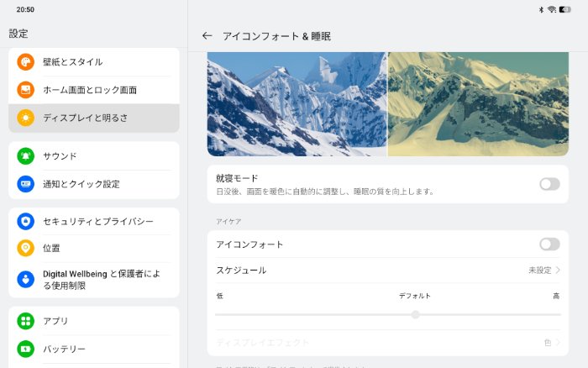Viewport: 588px width, 368px height.
Task: Click the セキュリティとプライバシー lock icon
Action: pyautogui.click(x=25, y=222)
